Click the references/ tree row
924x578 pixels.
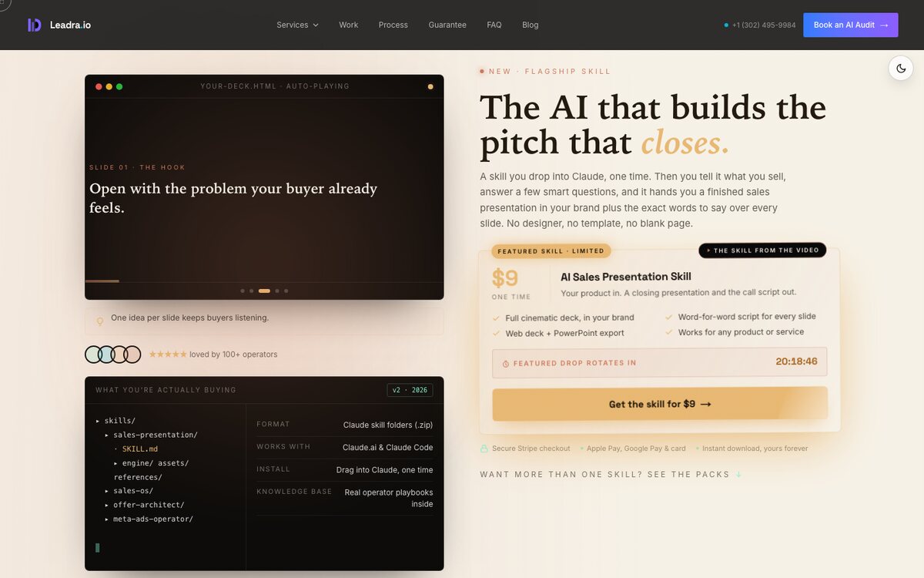click(x=139, y=477)
